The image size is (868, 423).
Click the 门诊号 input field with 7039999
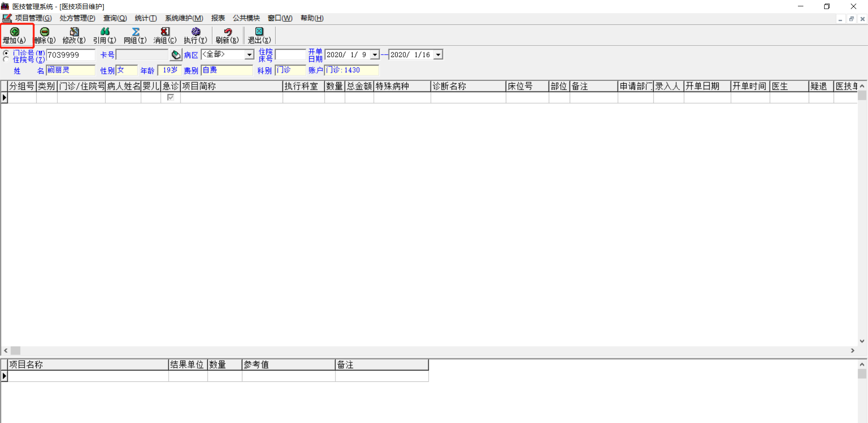[71, 55]
